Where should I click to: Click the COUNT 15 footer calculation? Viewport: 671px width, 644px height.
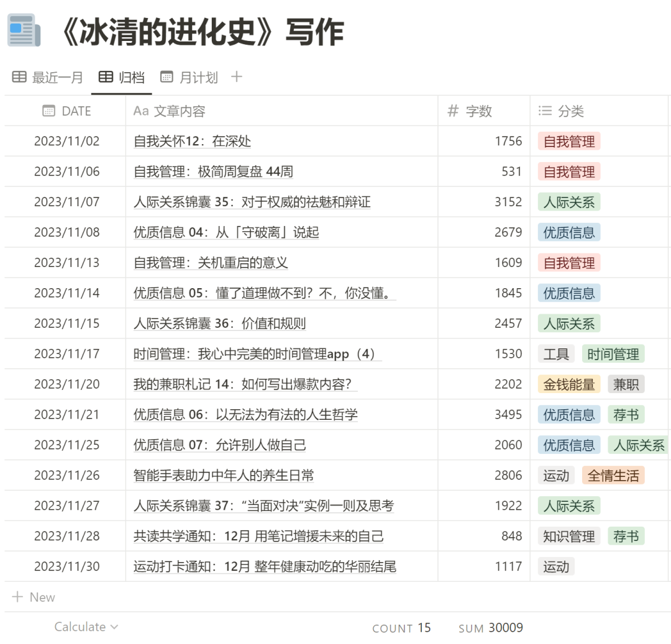401,627
